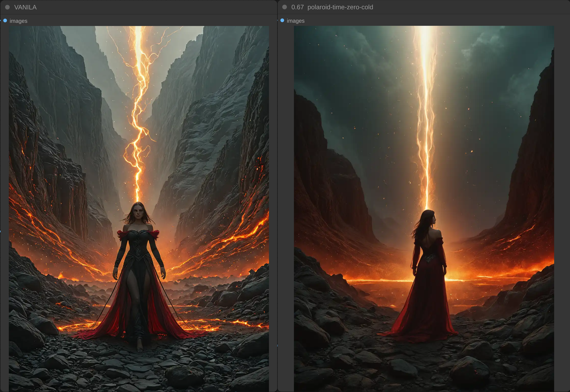Collapse the VANILA node via its gray dot

tap(7, 7)
